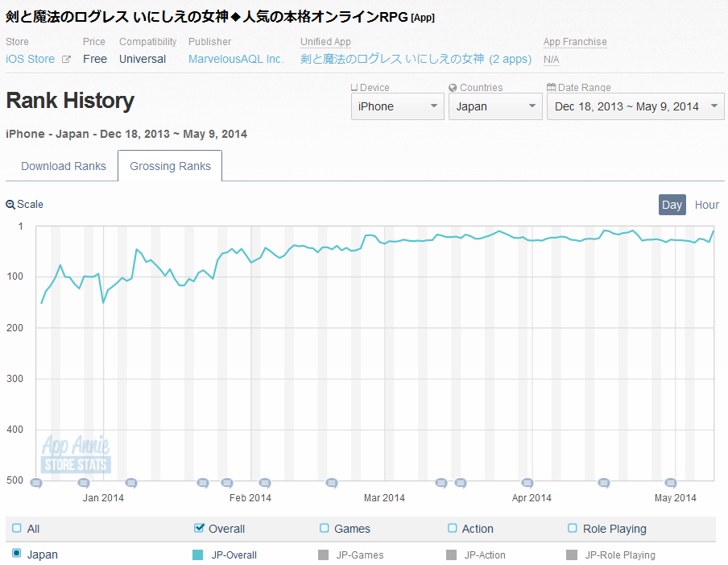Click the Scale link above the chart

(30, 205)
